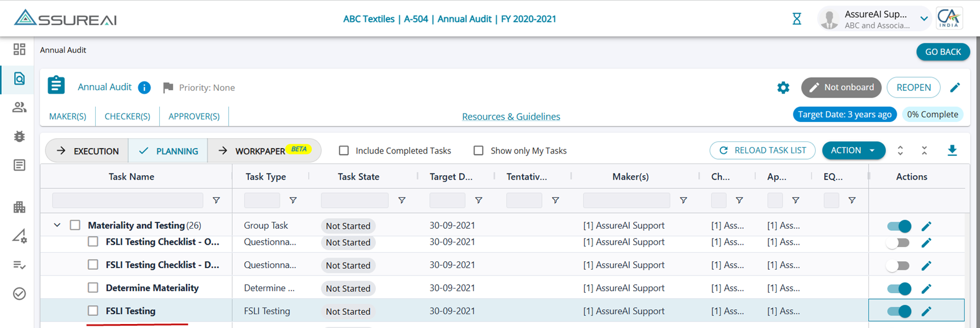The height and width of the screenshot is (328, 980).
Task: Open the ACTION dropdown menu
Action: 853,151
